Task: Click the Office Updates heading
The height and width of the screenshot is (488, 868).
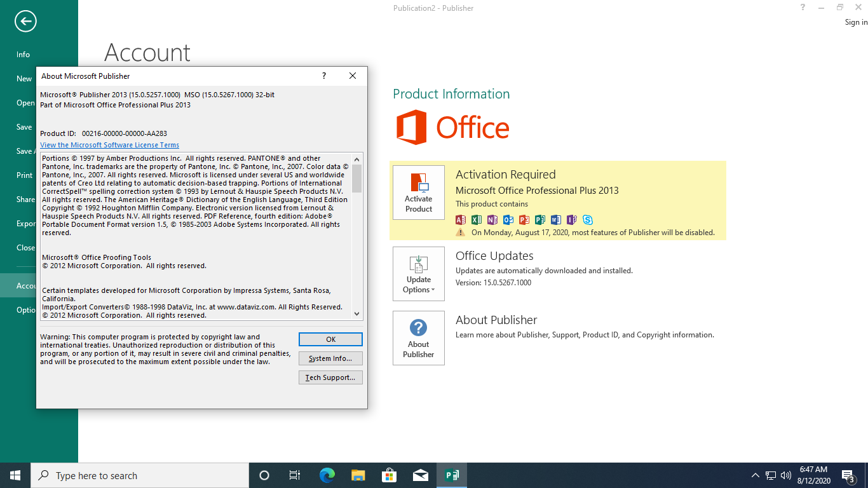Action: pos(494,256)
